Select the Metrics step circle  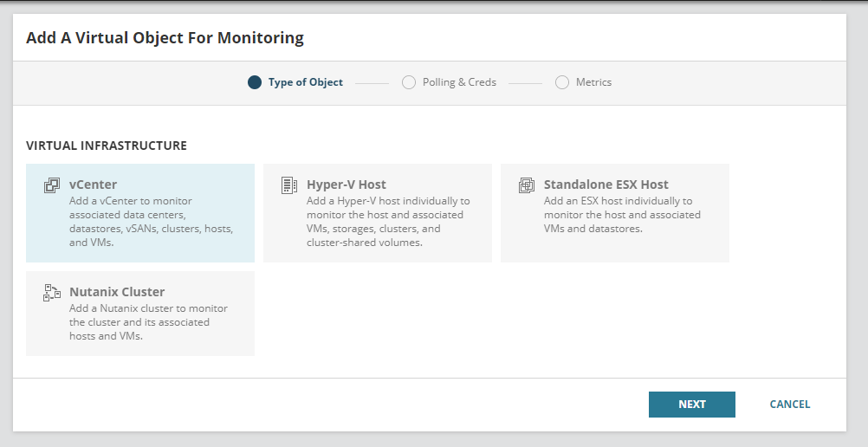562,82
